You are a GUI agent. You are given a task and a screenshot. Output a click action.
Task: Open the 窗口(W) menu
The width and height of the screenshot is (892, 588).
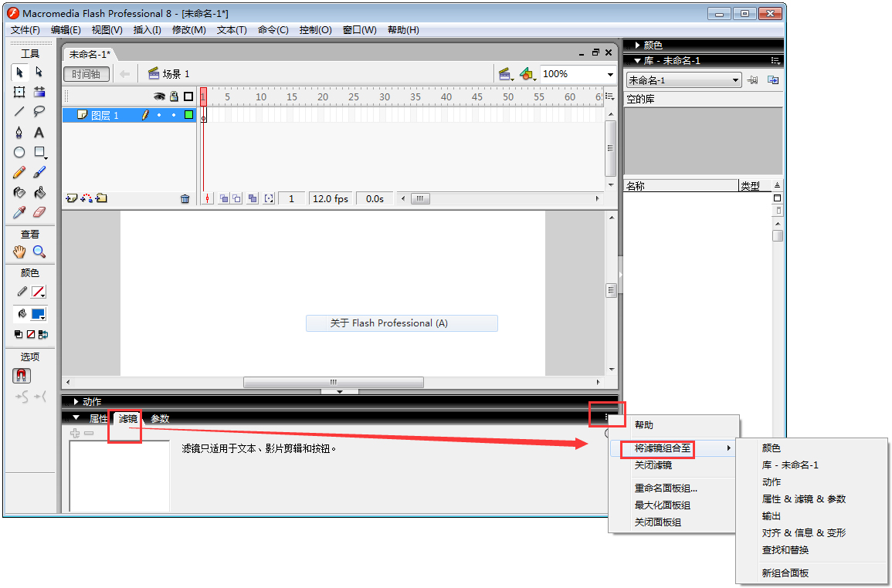pyautogui.click(x=360, y=29)
